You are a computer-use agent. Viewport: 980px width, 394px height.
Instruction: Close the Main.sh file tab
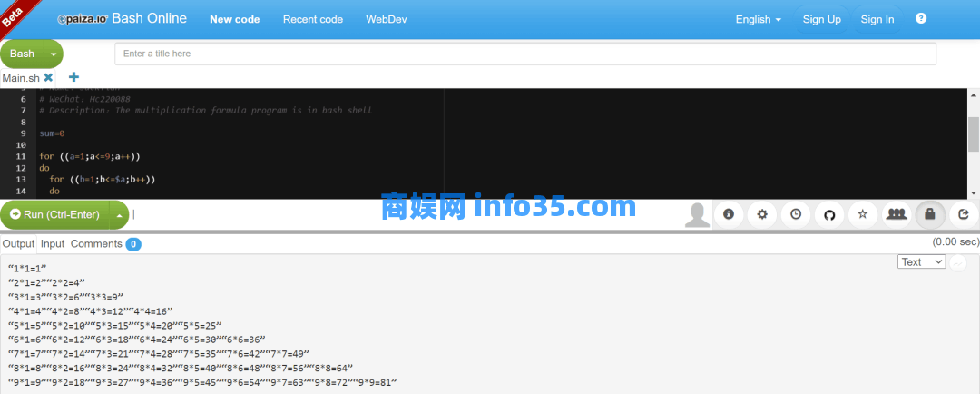(48, 77)
